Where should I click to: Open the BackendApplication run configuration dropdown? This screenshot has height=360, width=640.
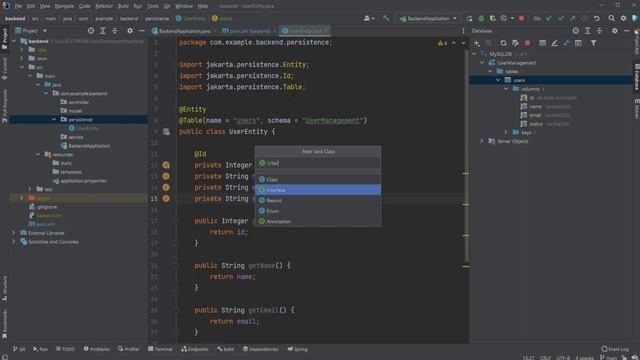[428, 18]
